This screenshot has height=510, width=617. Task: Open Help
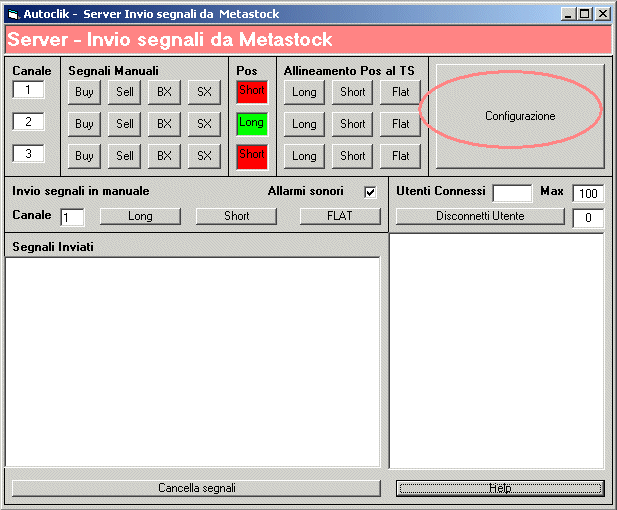500,488
